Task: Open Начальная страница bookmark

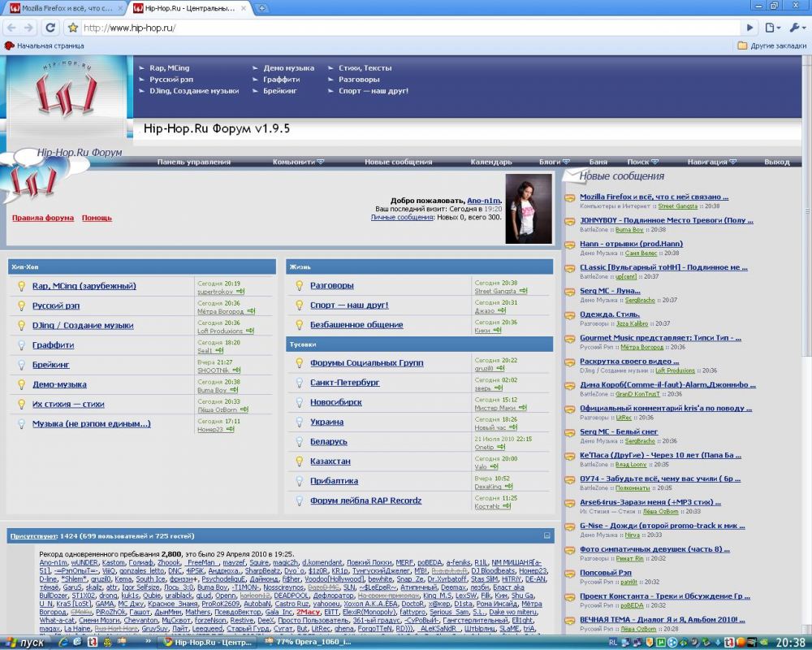Action: [x=45, y=45]
